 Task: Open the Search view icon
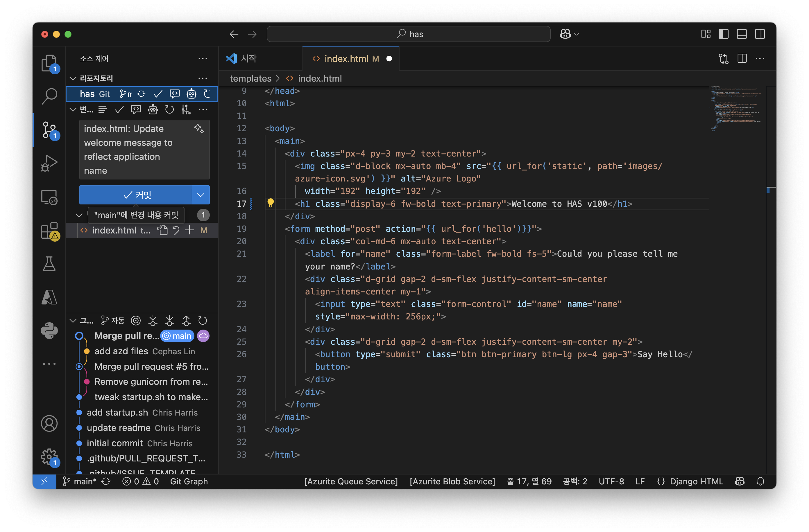[x=49, y=96]
